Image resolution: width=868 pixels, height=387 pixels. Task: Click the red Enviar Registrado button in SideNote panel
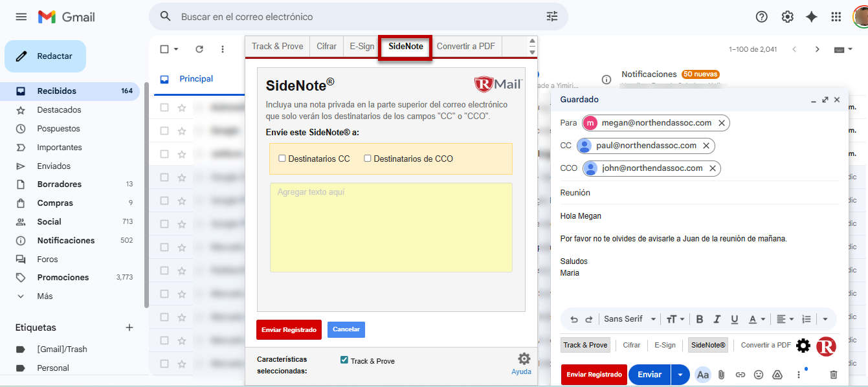tap(289, 330)
